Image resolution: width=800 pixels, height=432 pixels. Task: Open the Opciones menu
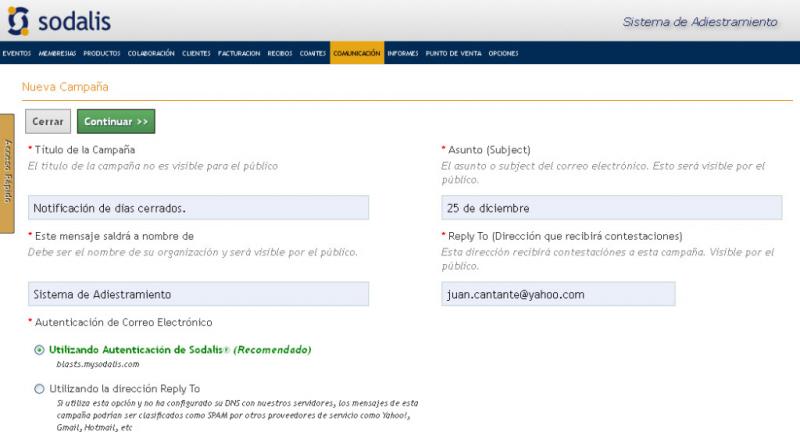[503, 53]
